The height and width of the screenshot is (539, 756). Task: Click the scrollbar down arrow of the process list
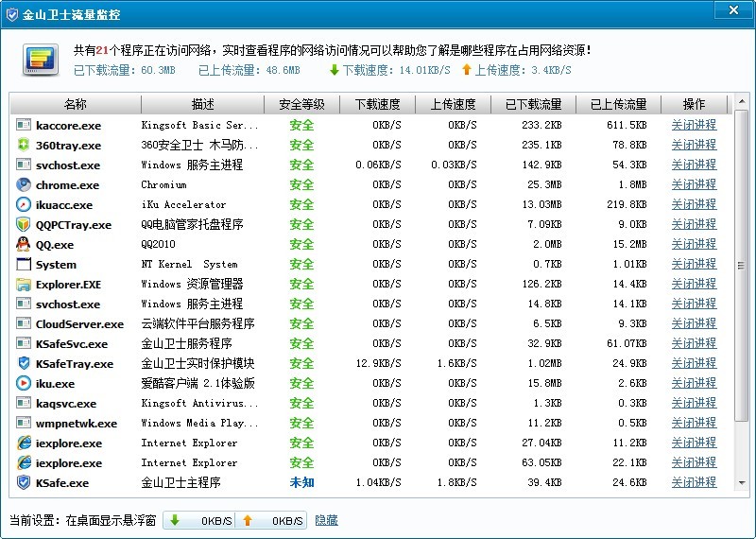tap(742, 483)
